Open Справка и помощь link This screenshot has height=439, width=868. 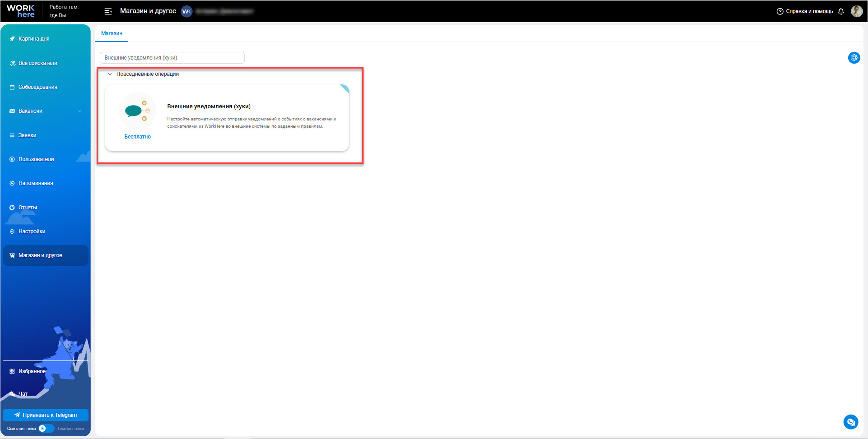[x=809, y=11]
